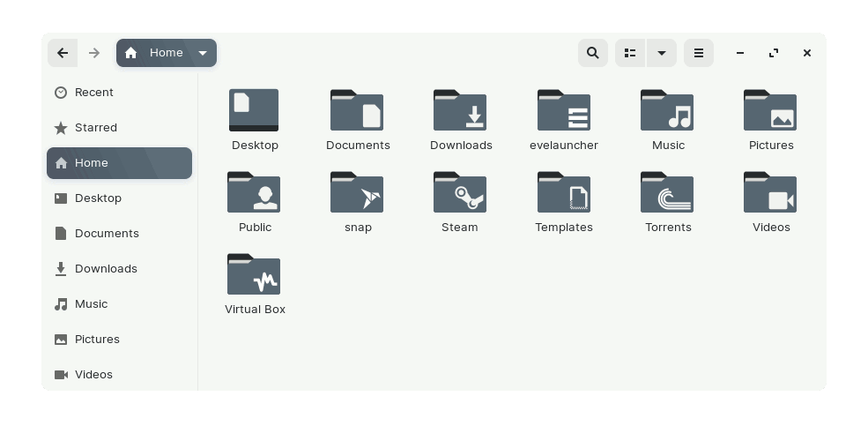Open the Steam folder
The height and width of the screenshot is (441, 868).
[460, 192]
